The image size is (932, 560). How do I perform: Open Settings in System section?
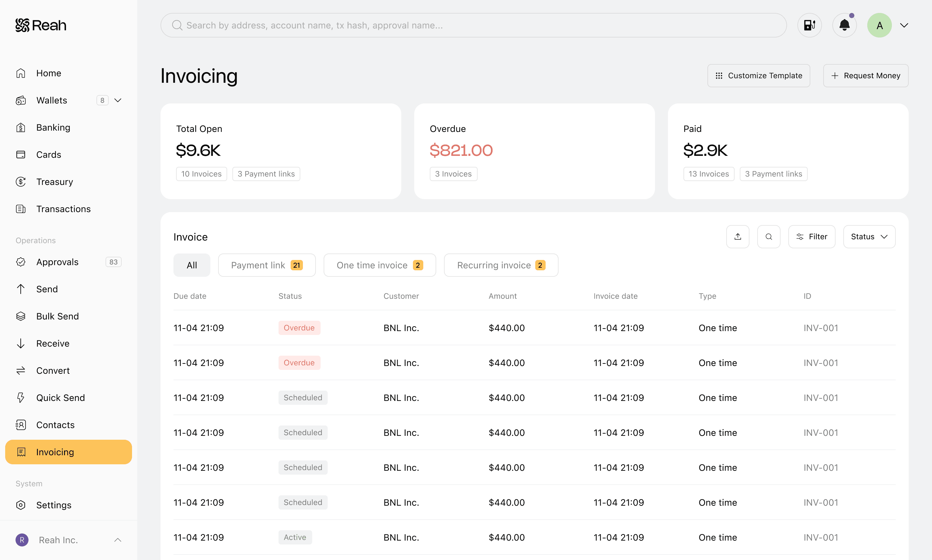coord(54,505)
